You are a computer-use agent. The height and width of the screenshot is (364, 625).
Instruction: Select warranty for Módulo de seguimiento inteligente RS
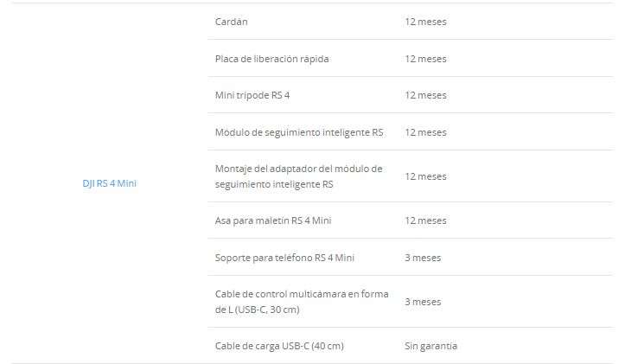[425, 132]
